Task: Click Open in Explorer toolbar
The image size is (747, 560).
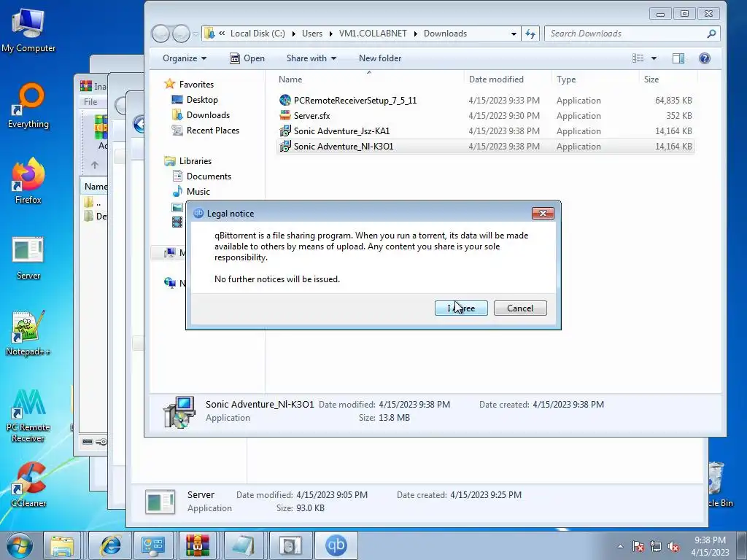Action: point(247,58)
